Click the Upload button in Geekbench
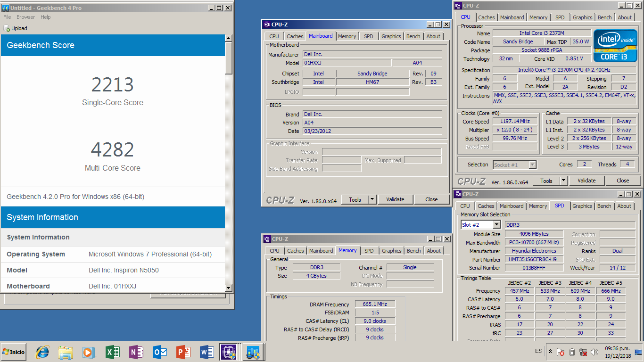 (x=16, y=28)
